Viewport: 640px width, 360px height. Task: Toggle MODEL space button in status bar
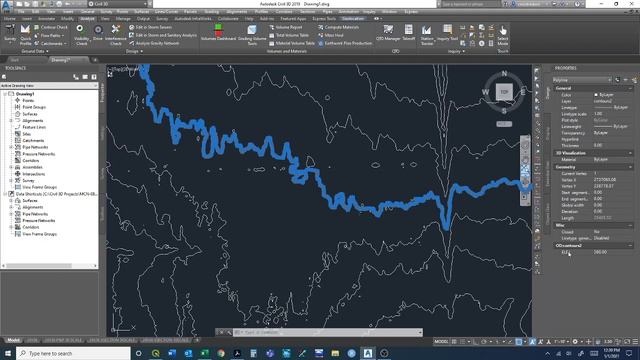[x=441, y=342]
